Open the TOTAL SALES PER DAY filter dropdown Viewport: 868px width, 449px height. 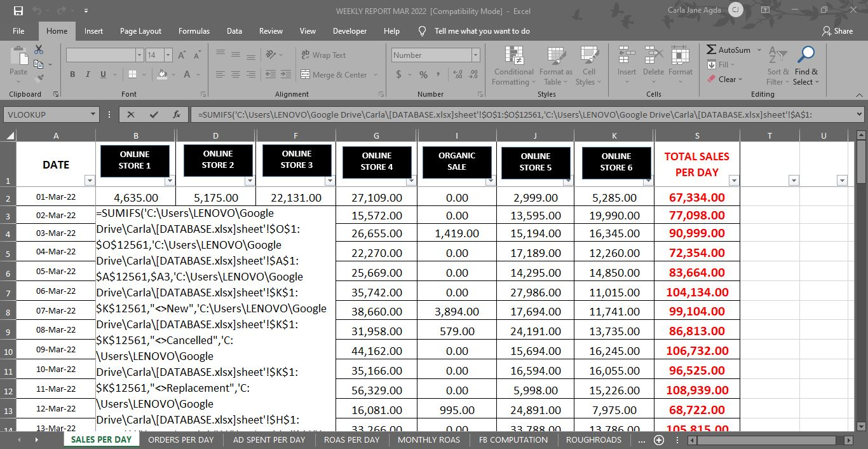coord(734,181)
